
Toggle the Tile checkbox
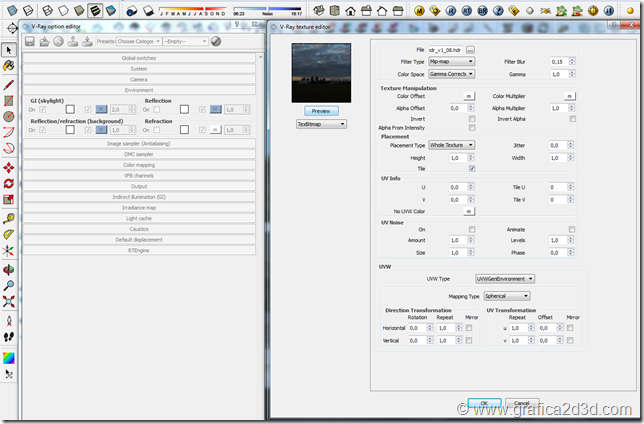tap(471, 169)
